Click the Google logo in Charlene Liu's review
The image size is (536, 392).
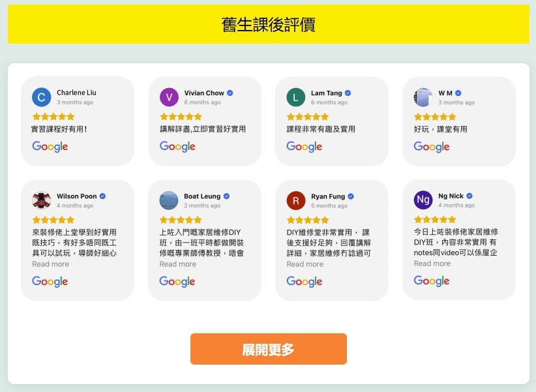[50, 147]
